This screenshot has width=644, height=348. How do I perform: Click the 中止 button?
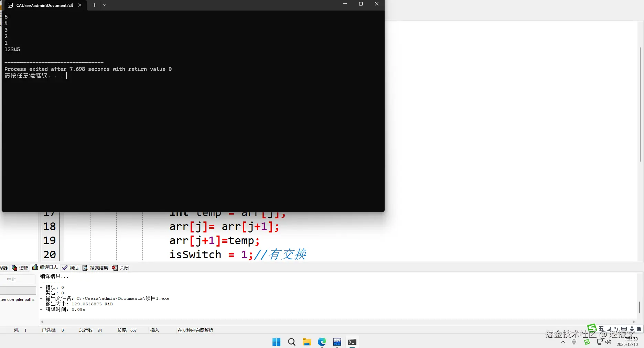click(x=18, y=279)
